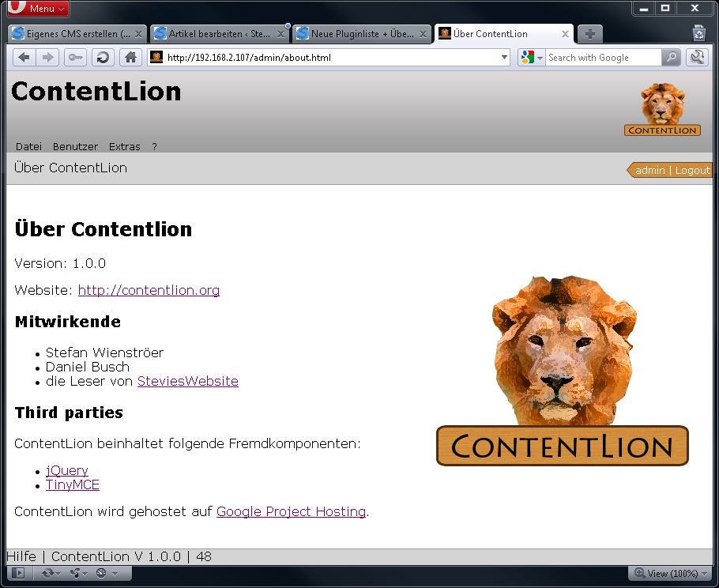Expand the Opera Turbo dropdown arrow
This screenshot has height=588, width=719.
pos(115,573)
